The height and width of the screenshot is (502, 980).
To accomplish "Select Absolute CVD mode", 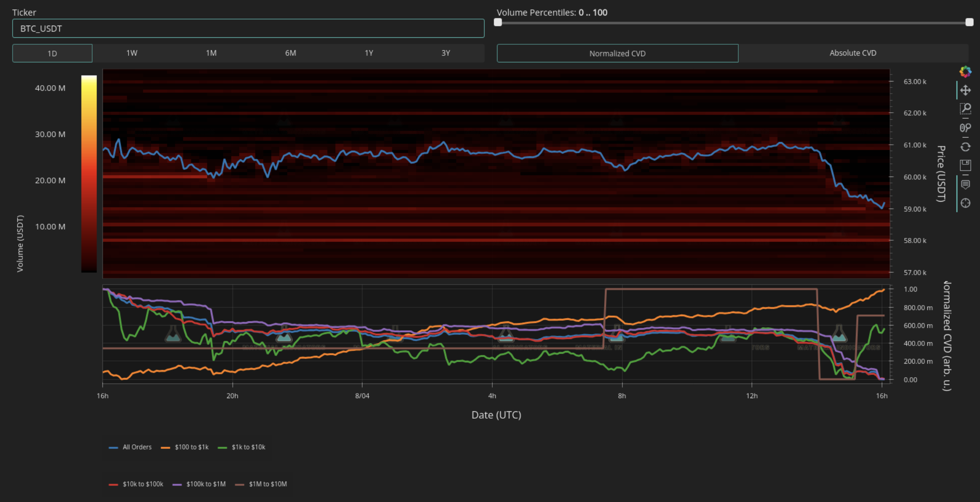I will (x=853, y=53).
